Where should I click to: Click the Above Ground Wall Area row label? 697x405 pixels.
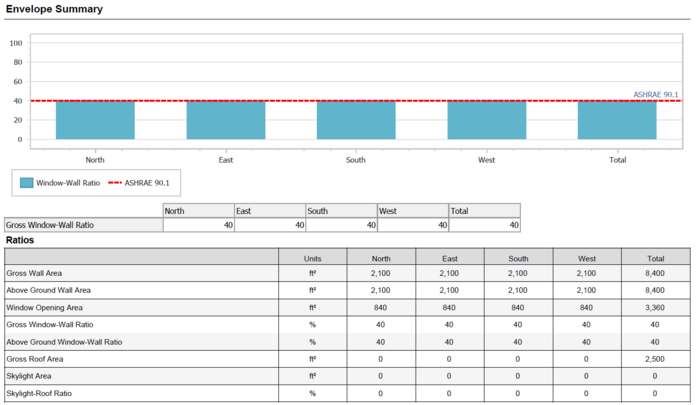(x=48, y=290)
